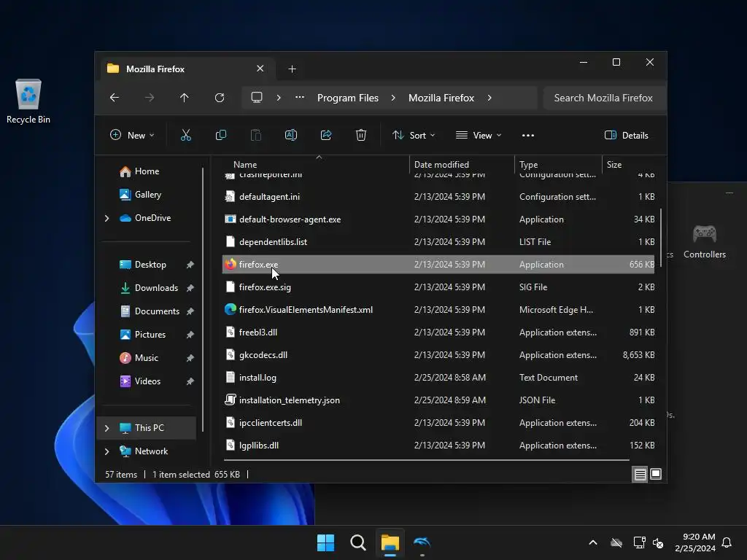Expand chevron after Program Files breadcrumb
The image size is (747, 560).
[x=393, y=98]
